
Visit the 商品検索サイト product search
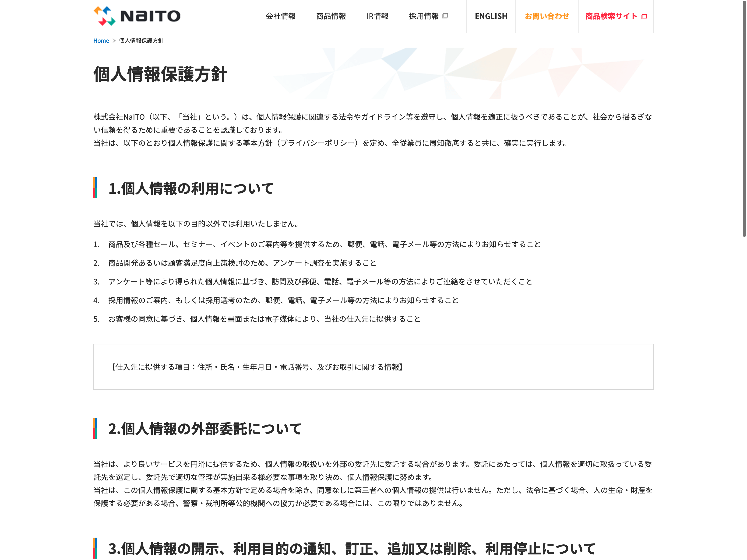click(611, 16)
